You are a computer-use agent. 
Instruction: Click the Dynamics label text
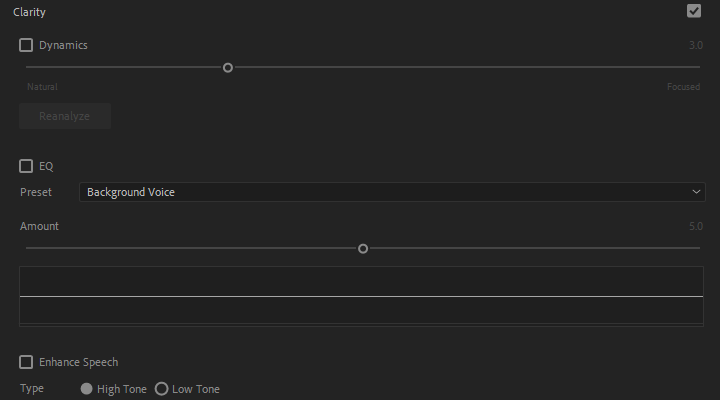click(63, 45)
